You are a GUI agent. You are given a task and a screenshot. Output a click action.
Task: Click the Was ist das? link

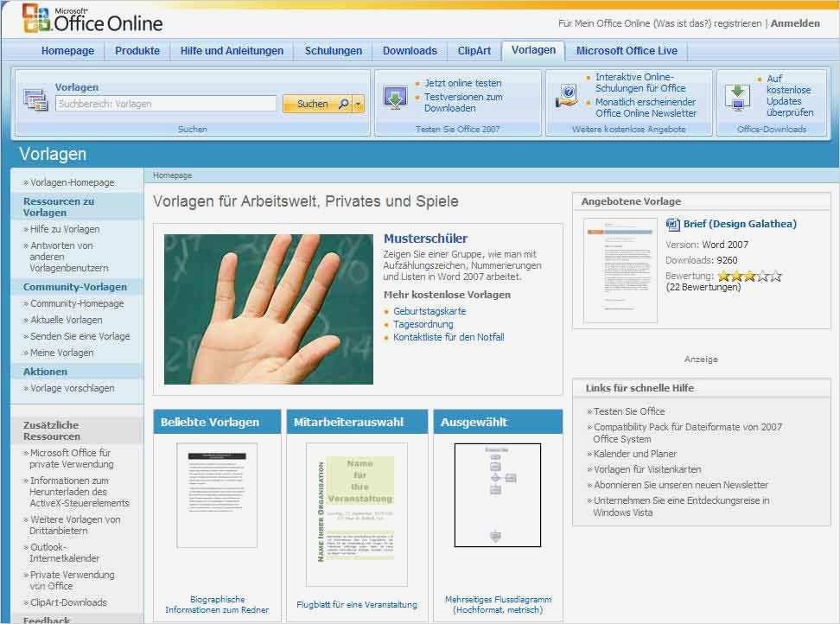point(683,23)
